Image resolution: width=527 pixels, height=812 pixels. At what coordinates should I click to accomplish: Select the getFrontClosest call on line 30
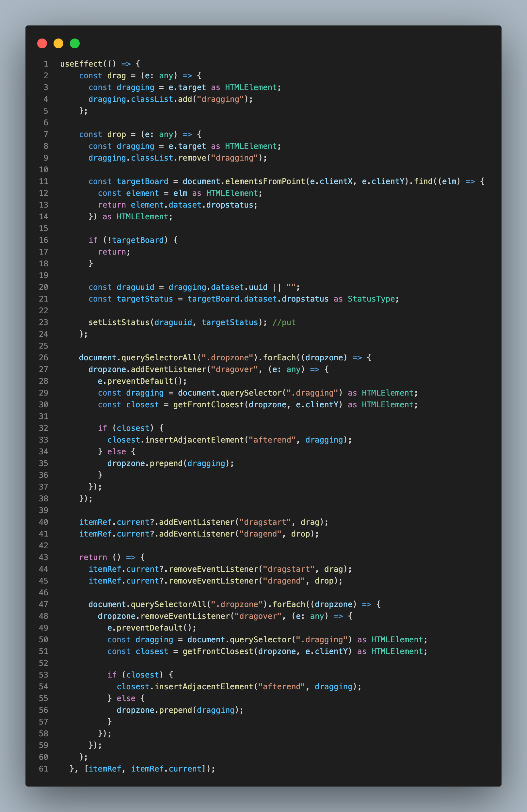209,405
